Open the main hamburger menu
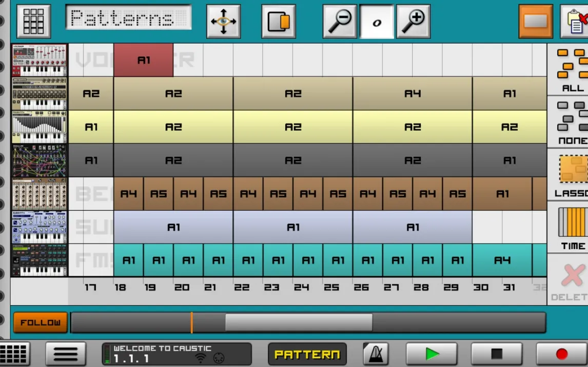This screenshot has width=588, height=367. (66, 354)
